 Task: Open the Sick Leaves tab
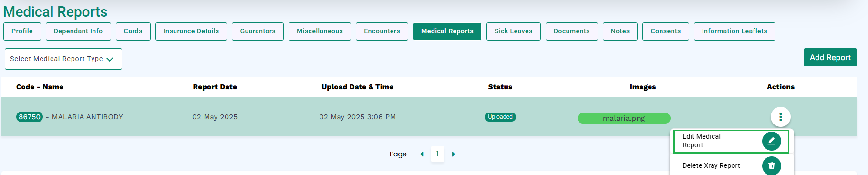[513, 31]
